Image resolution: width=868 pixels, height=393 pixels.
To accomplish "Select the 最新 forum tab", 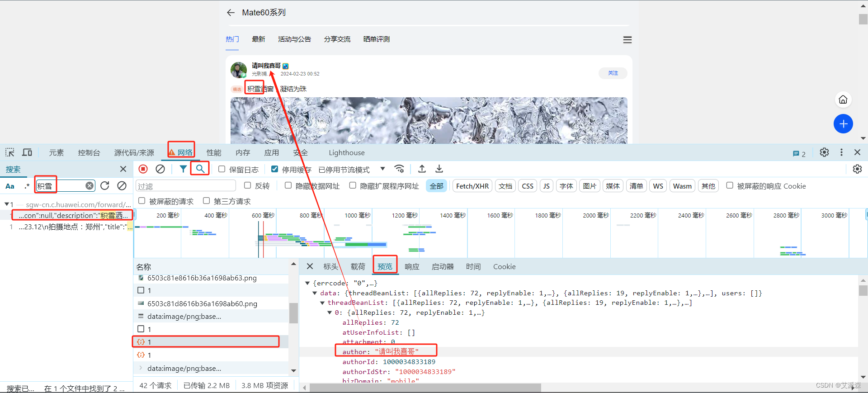I will 258,39.
